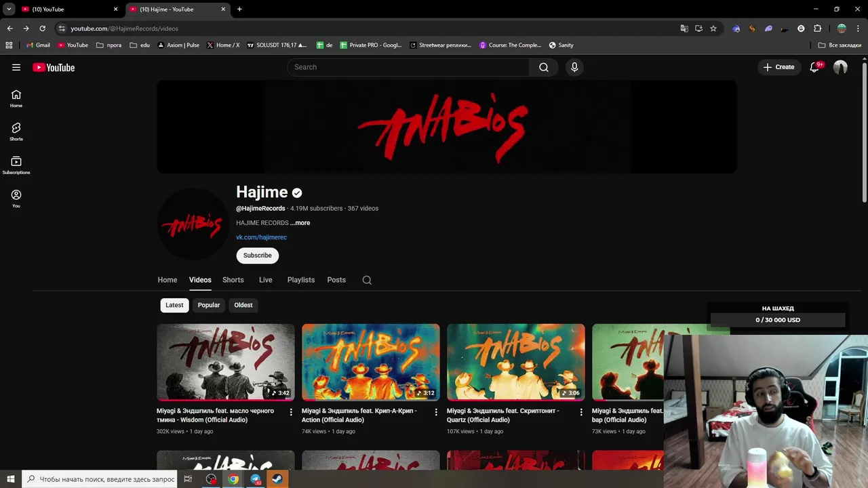Reload the page in Chrome
Image resolution: width=868 pixels, height=488 pixels.
[x=42, y=28]
